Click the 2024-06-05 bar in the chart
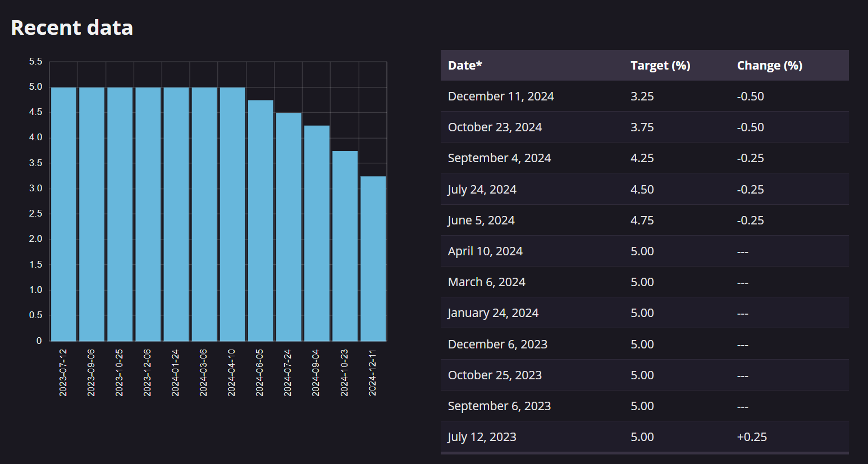The height and width of the screenshot is (464, 868). point(261,220)
